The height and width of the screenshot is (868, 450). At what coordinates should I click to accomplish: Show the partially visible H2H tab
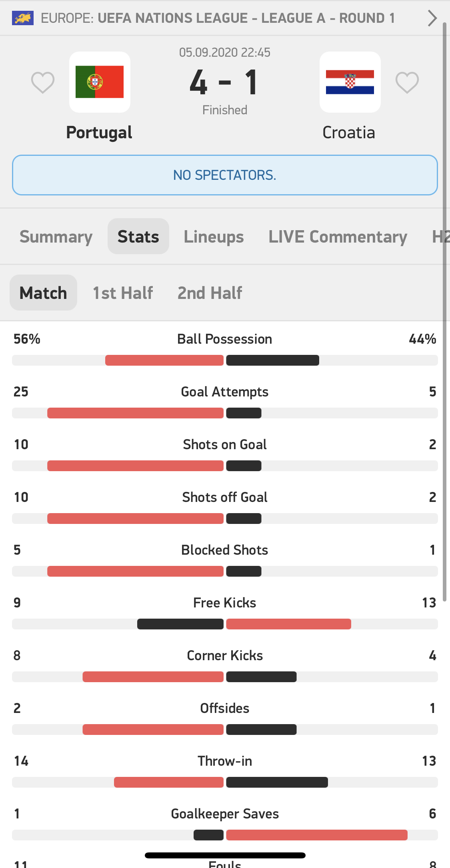coord(440,237)
